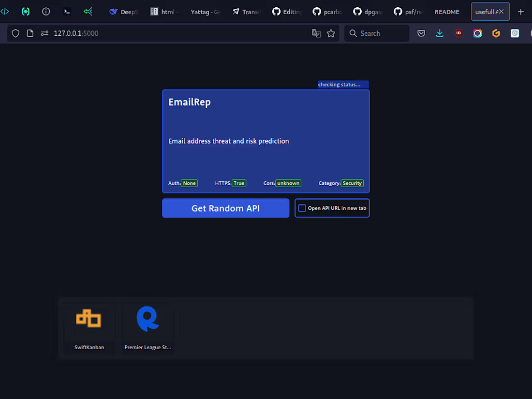The image size is (532, 399).
Task: Click the connection settings sliders icon
Action: 45,33
